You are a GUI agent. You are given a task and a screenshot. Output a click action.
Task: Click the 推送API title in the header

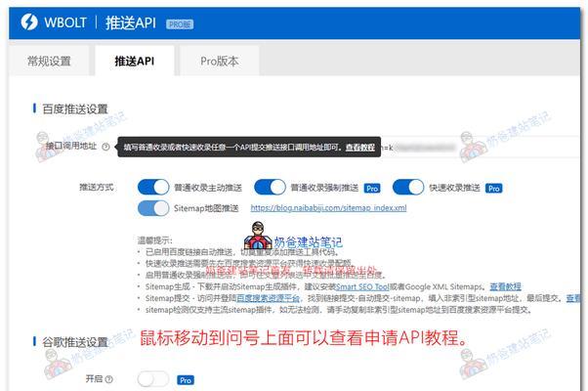click(131, 22)
